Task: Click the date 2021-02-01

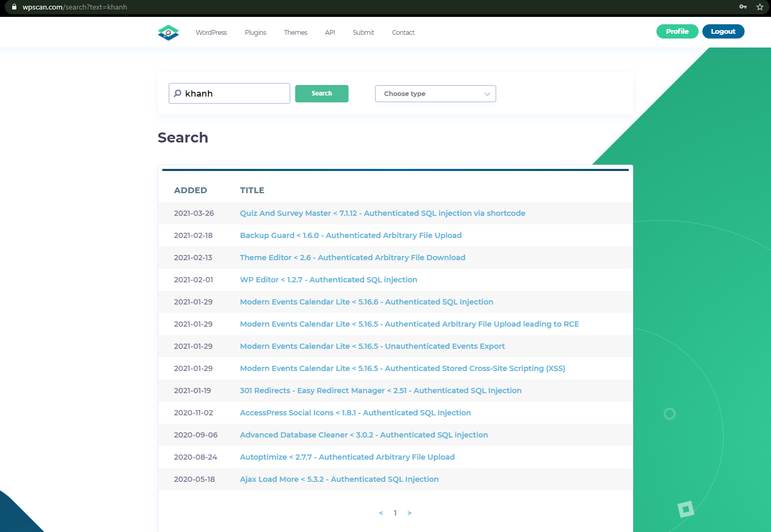Action: pyautogui.click(x=193, y=280)
